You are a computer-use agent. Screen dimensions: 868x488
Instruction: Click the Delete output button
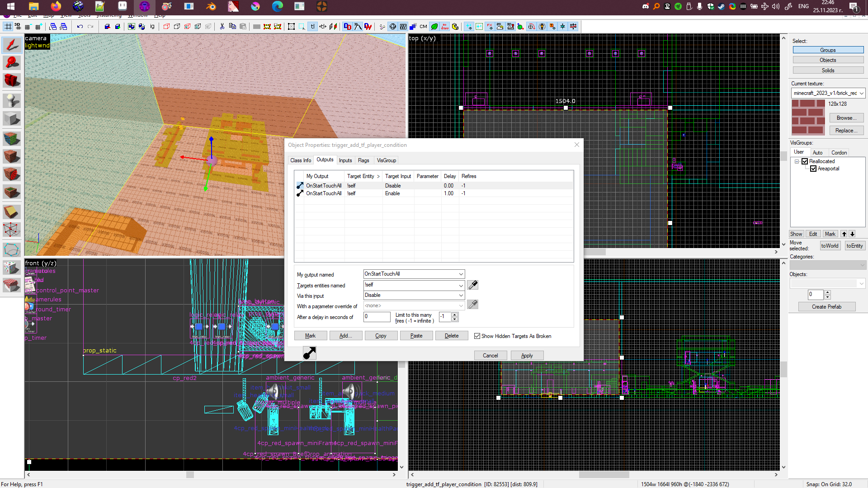452,336
